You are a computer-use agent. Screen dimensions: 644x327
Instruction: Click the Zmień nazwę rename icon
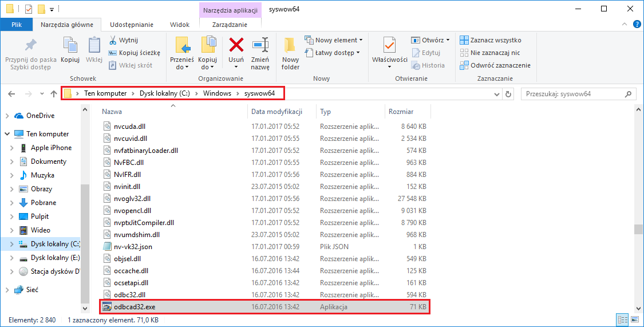(x=260, y=46)
